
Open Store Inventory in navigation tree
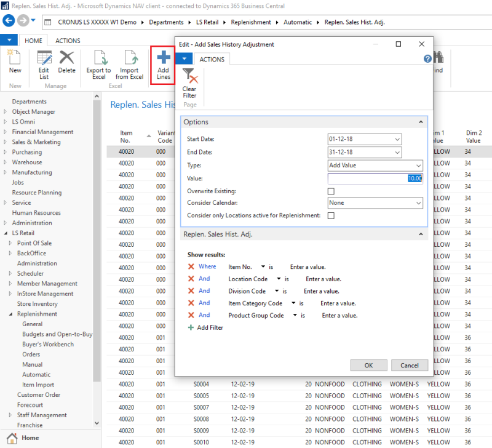(x=38, y=304)
